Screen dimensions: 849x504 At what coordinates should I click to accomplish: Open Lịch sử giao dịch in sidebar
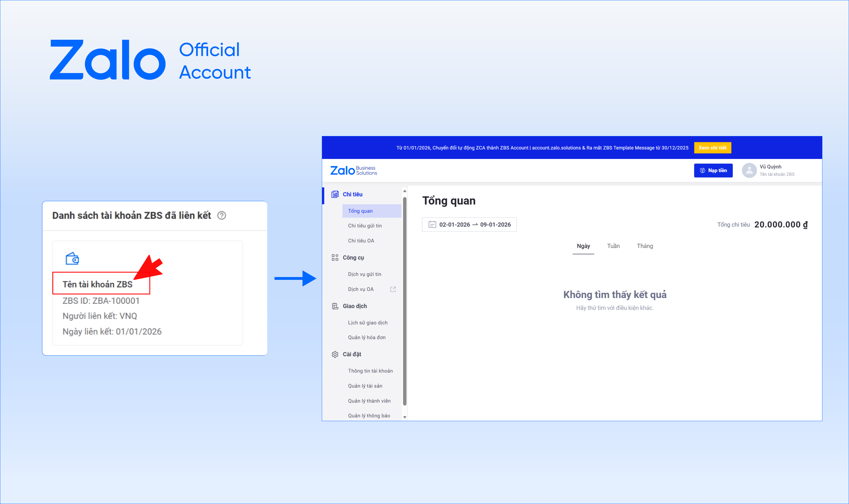(367, 323)
